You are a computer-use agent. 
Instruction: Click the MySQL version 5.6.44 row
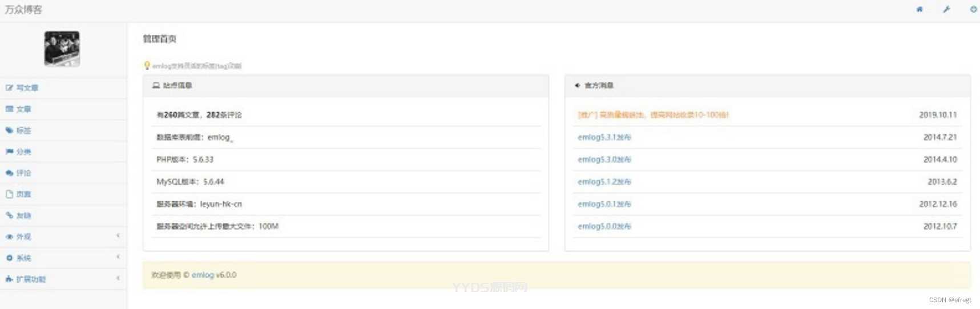(x=346, y=182)
